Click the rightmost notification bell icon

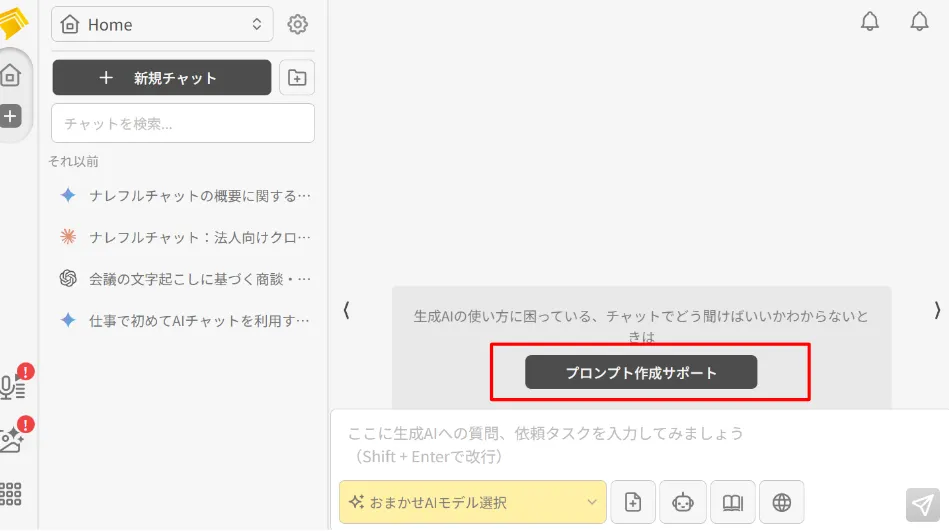[919, 22]
